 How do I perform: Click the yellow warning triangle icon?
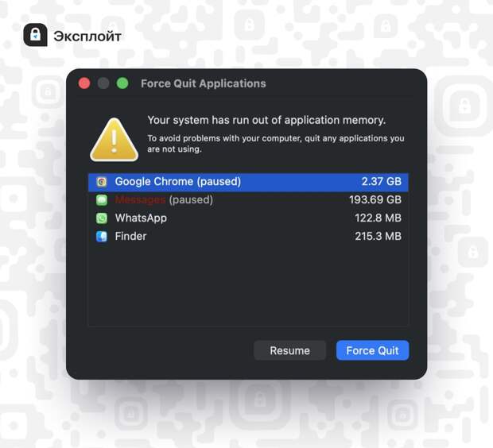115,140
